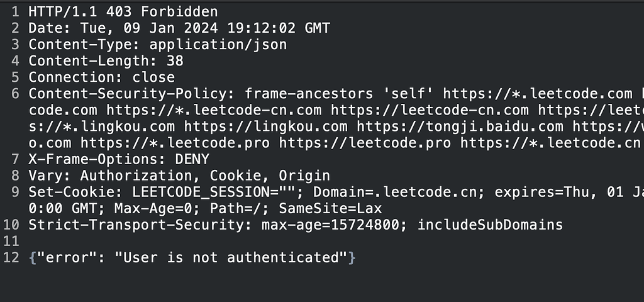Click the https://tongji.baidu.com URL text
This screenshot has width=644, height=302.
tap(460, 127)
